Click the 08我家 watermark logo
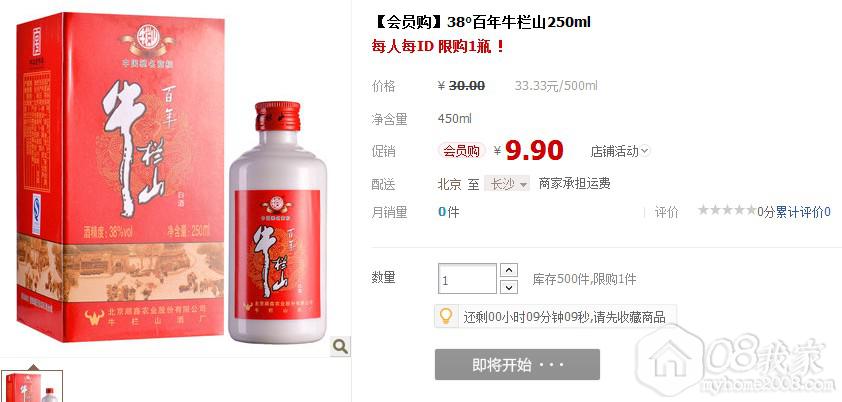 click(736, 361)
